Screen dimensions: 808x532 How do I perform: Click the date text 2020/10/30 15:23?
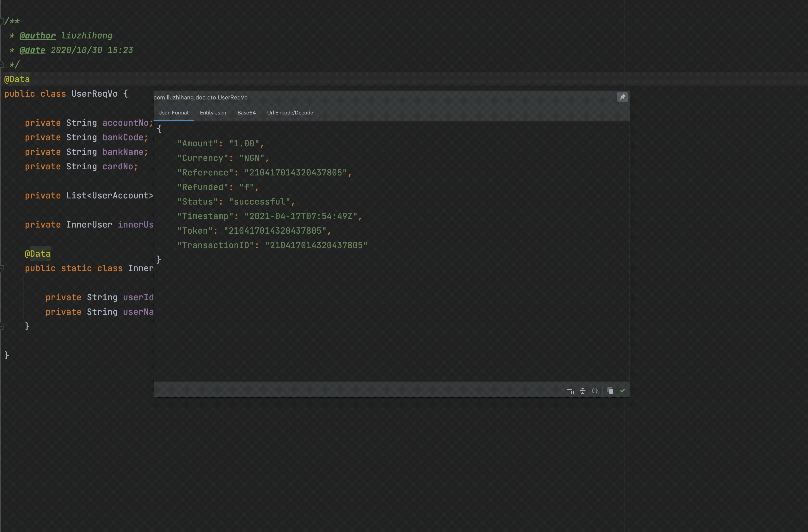[x=92, y=50]
